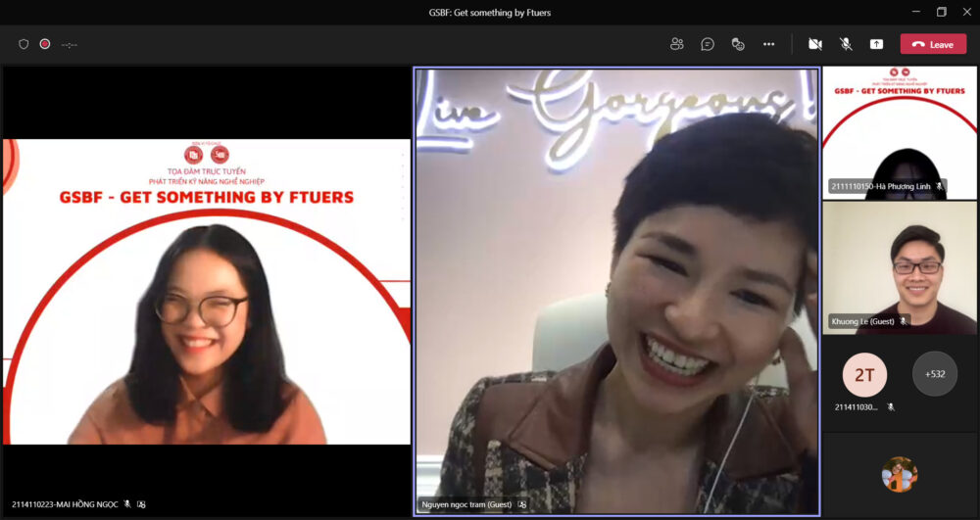Open the participants panel

coord(676,44)
